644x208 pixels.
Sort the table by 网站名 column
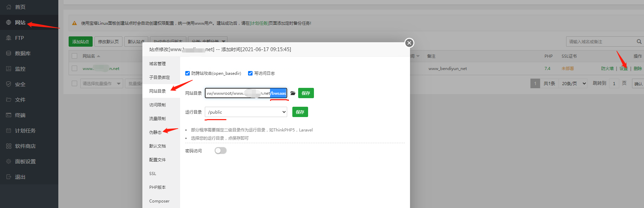[91, 56]
